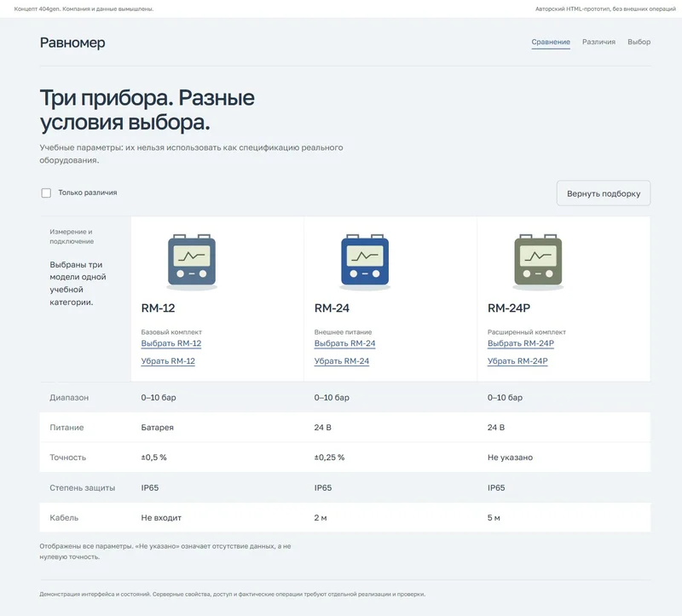This screenshot has height=616, width=682.
Task: Click the «2 м» cable value
Action: pos(321,518)
